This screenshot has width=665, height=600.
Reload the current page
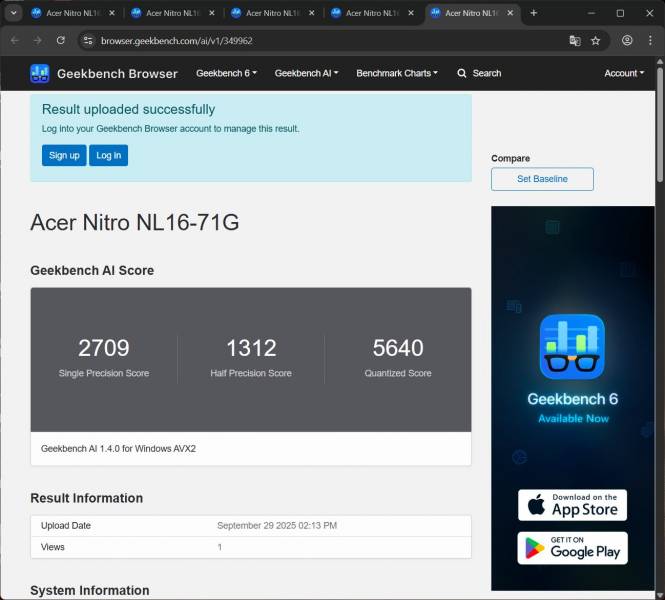click(61, 40)
